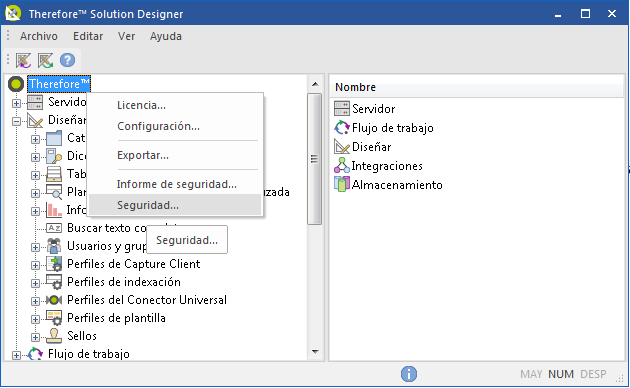The width and height of the screenshot is (630, 388).
Task: Click the Therefore app logo in title bar
Action: click(13, 13)
